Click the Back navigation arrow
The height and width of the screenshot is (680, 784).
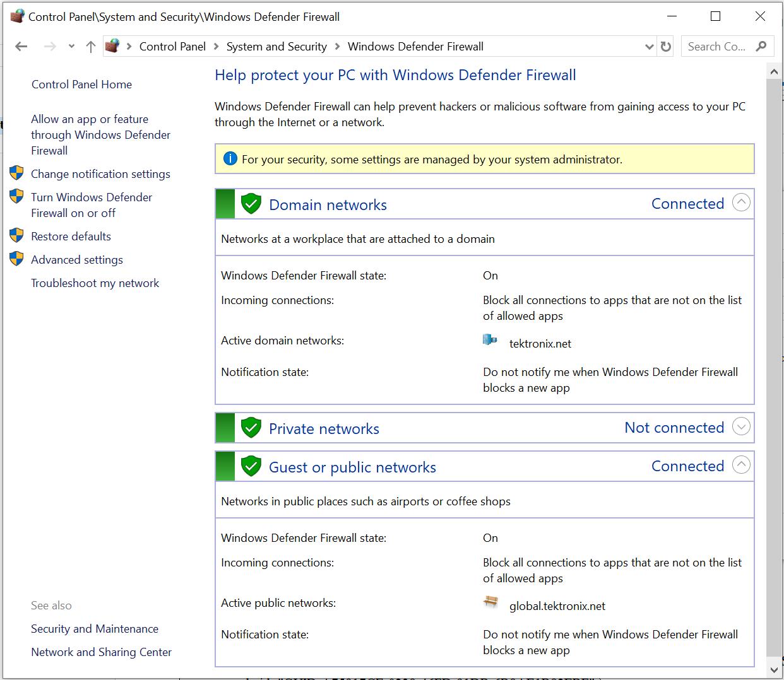pyautogui.click(x=21, y=47)
